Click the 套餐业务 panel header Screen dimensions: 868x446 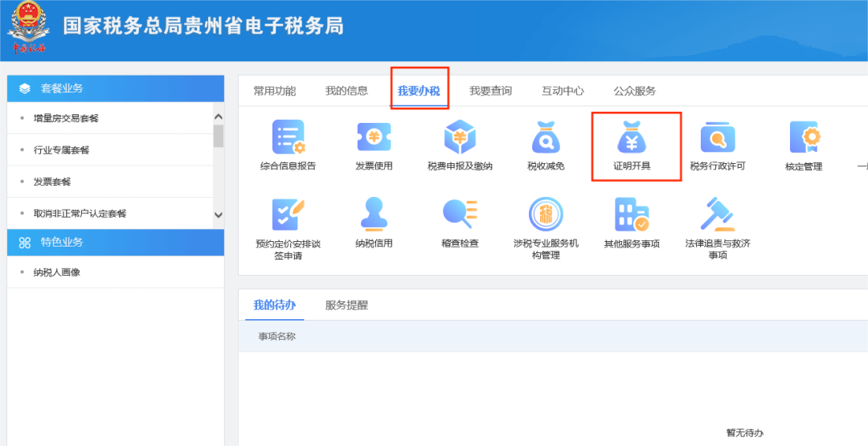(116, 88)
